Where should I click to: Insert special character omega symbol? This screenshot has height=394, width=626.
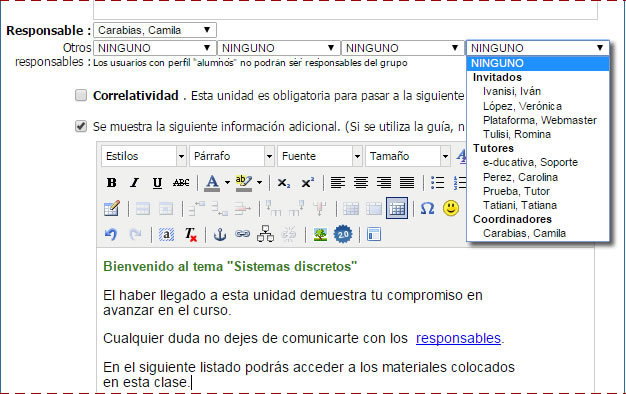[427, 208]
